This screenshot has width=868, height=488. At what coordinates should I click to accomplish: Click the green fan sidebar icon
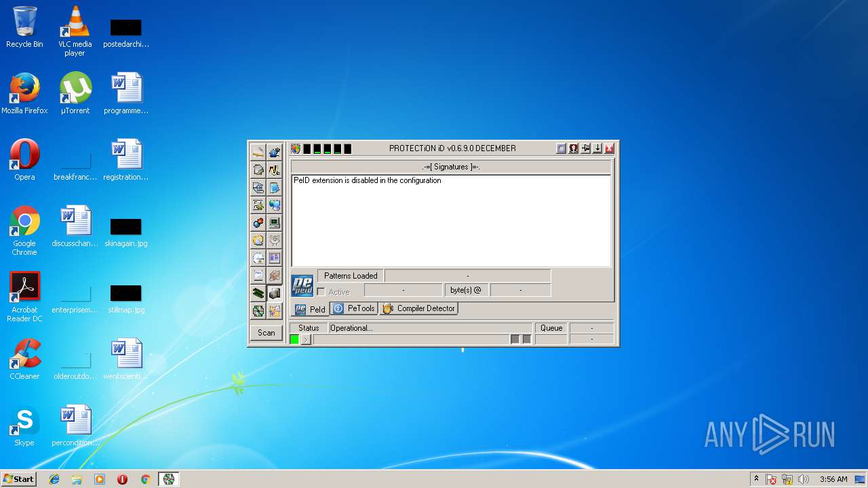[258, 310]
